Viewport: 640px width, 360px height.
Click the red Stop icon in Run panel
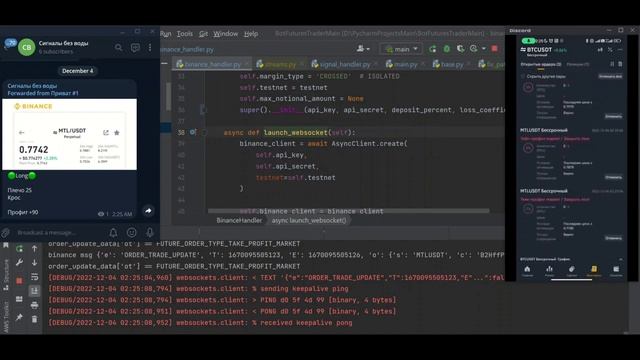[x=19, y=281]
